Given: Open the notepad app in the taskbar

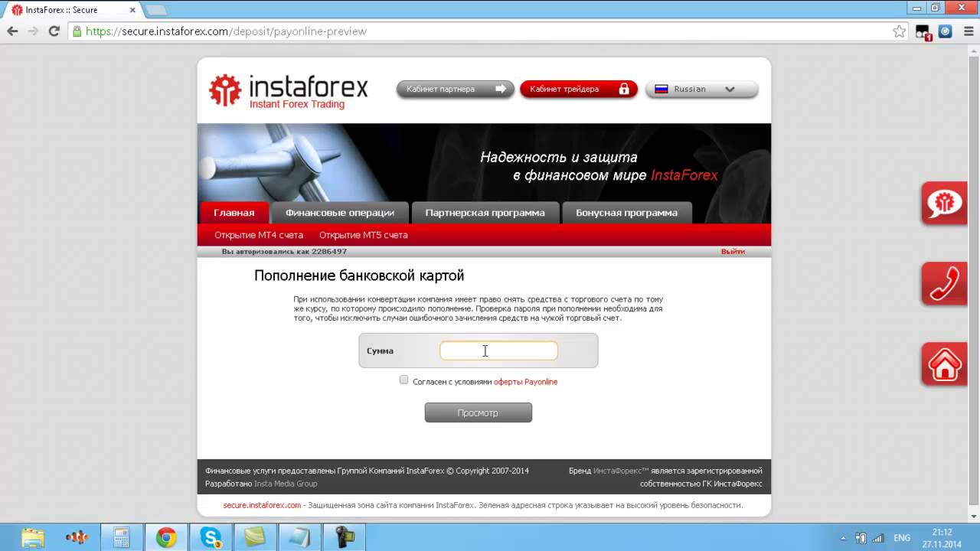Looking at the screenshot, I should coord(299,538).
